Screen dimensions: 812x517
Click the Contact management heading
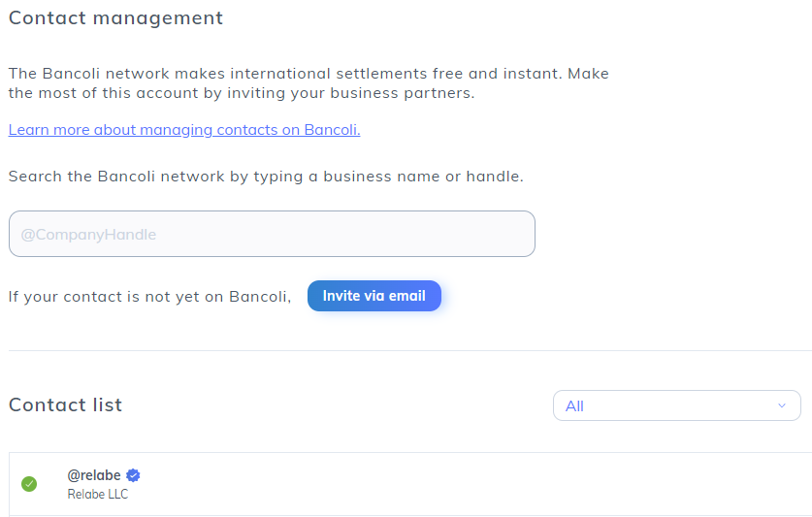pyautogui.click(x=115, y=18)
